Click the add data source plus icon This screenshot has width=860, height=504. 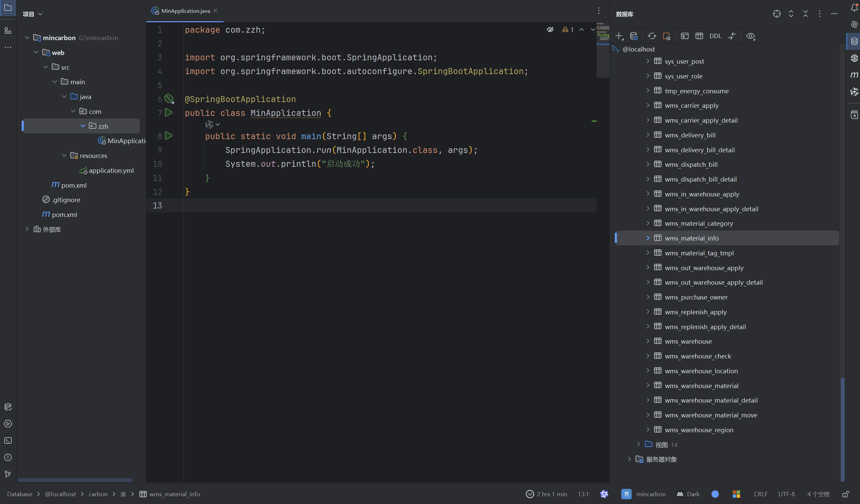pos(619,36)
